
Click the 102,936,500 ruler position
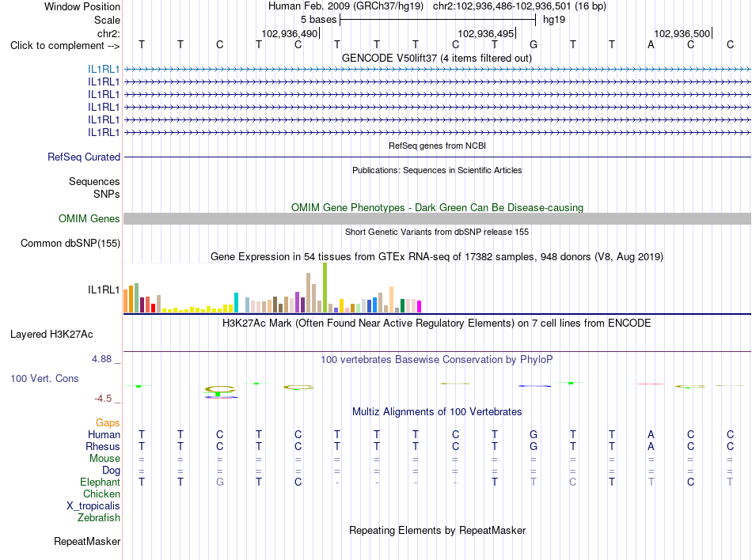682,33
